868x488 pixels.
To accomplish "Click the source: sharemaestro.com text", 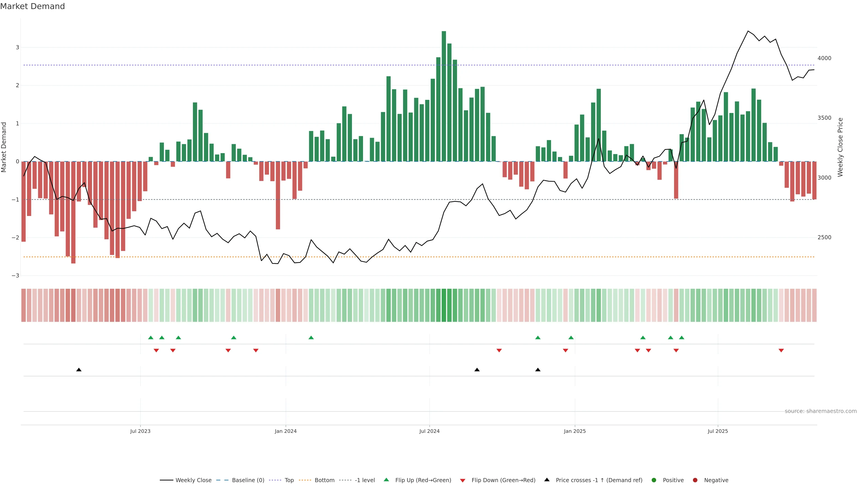I will (x=821, y=411).
